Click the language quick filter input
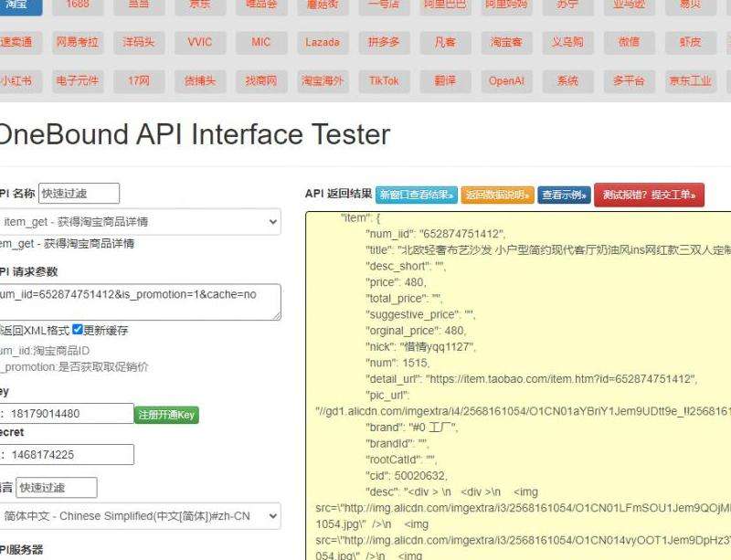This screenshot has height=560, width=731. coord(57,488)
